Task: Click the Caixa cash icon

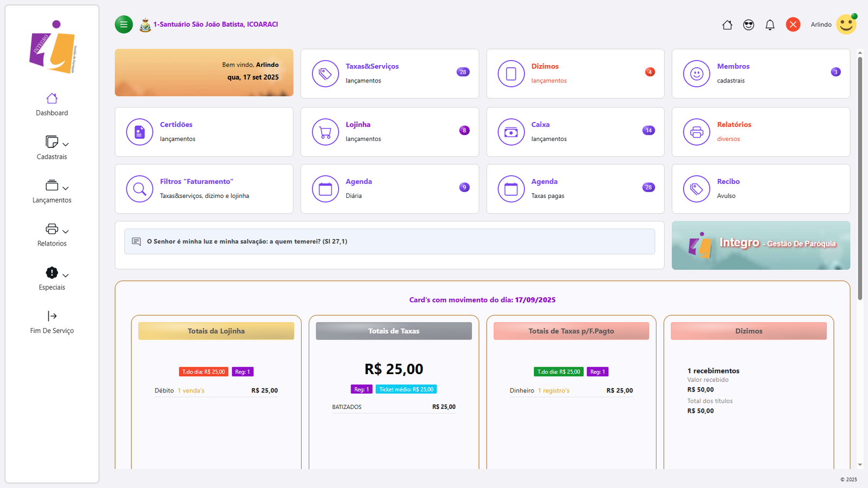Action: pyautogui.click(x=511, y=132)
